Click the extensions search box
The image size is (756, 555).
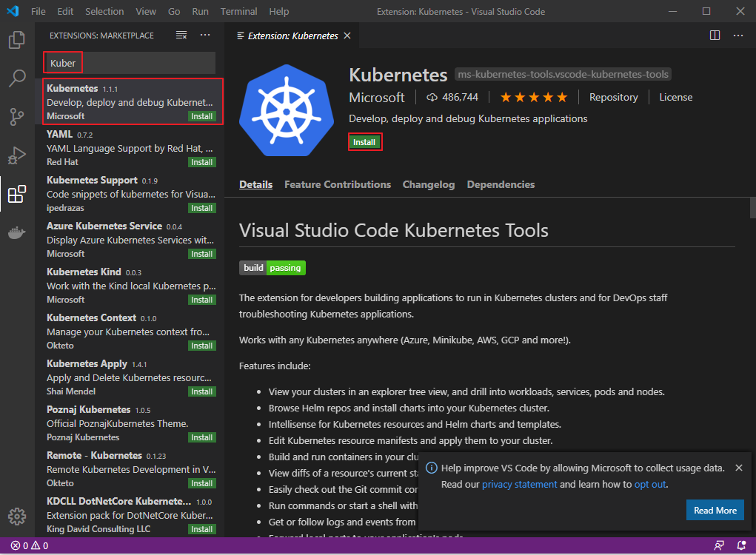coord(130,63)
